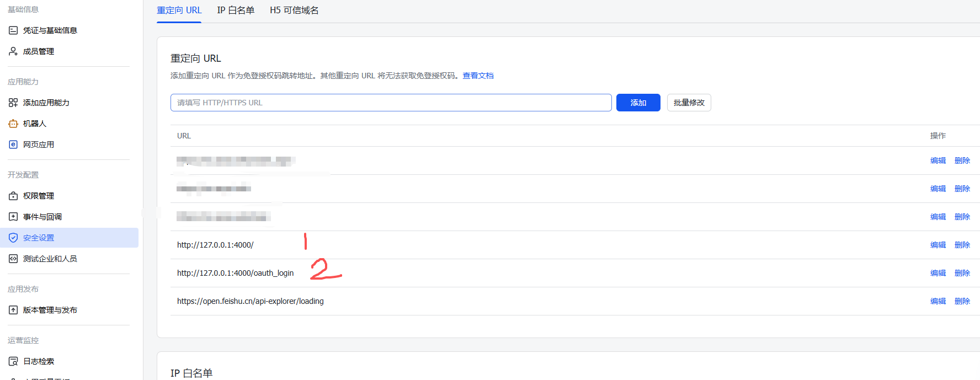Switch to the IP 白名单 tab
Image resolution: width=980 pixels, height=380 pixels.
coord(236,10)
